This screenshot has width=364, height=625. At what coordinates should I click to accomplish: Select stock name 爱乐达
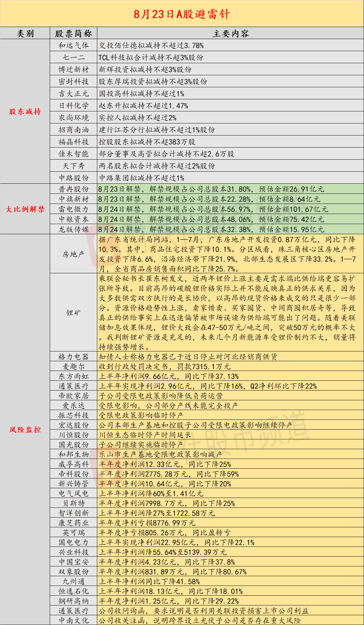tap(74, 406)
